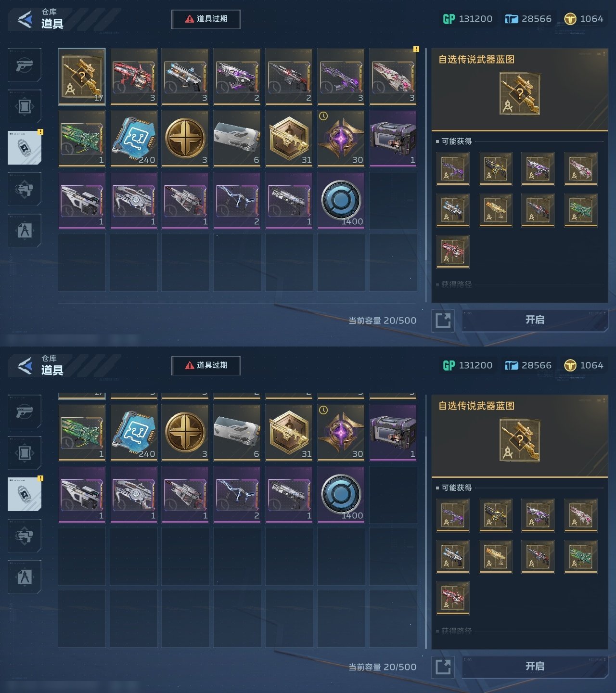Switch to the highlighted items sidebar tab in upper screen
616x693 pixels.
(x=25, y=147)
